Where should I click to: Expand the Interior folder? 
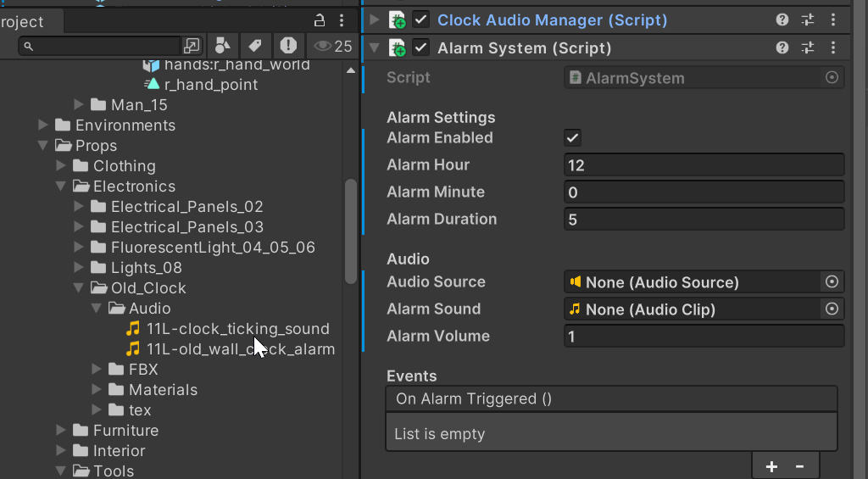[x=61, y=450]
